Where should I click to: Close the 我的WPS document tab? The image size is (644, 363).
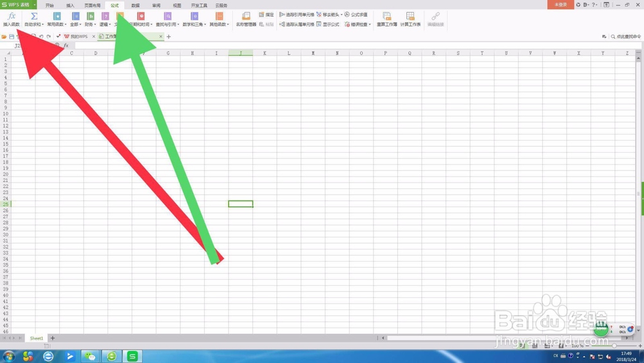pyautogui.click(x=93, y=37)
